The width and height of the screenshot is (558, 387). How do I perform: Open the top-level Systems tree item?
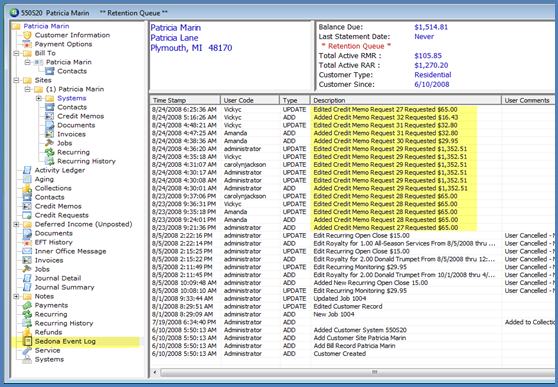49,360
